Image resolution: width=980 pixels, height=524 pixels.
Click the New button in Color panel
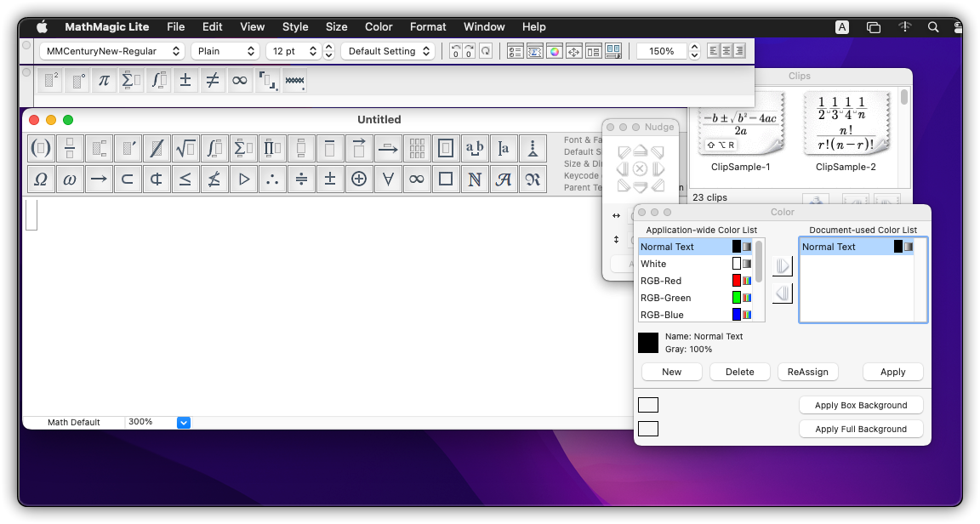point(672,372)
